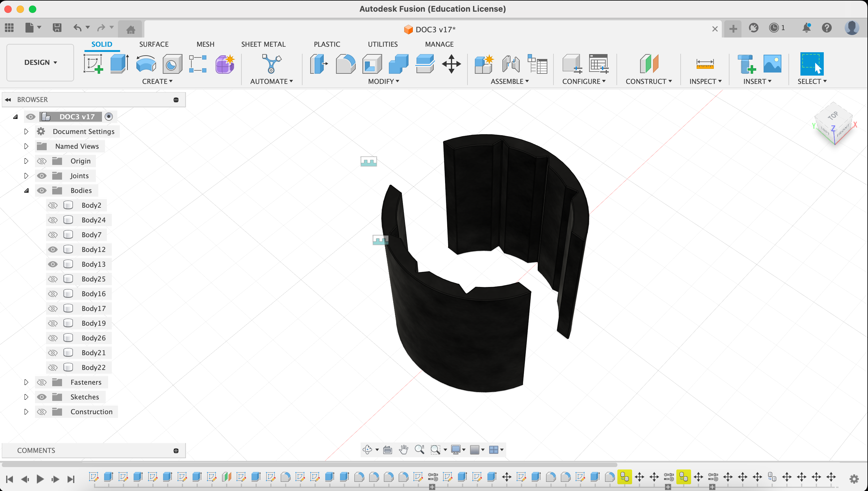The height and width of the screenshot is (491, 868).
Task: Click the Orbit navigation tool
Action: coord(367,449)
